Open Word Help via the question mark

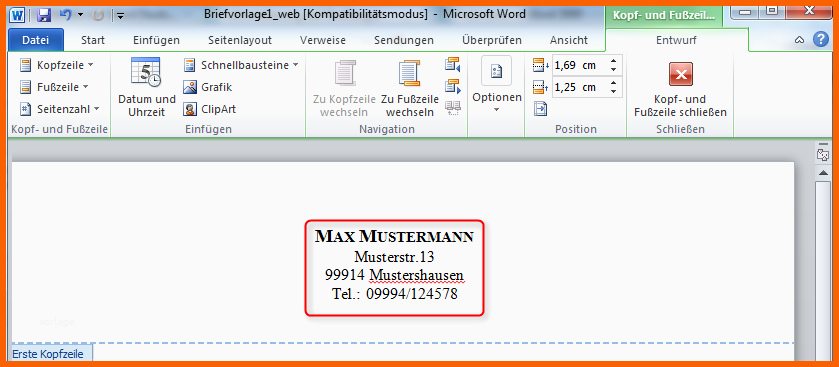click(821, 40)
